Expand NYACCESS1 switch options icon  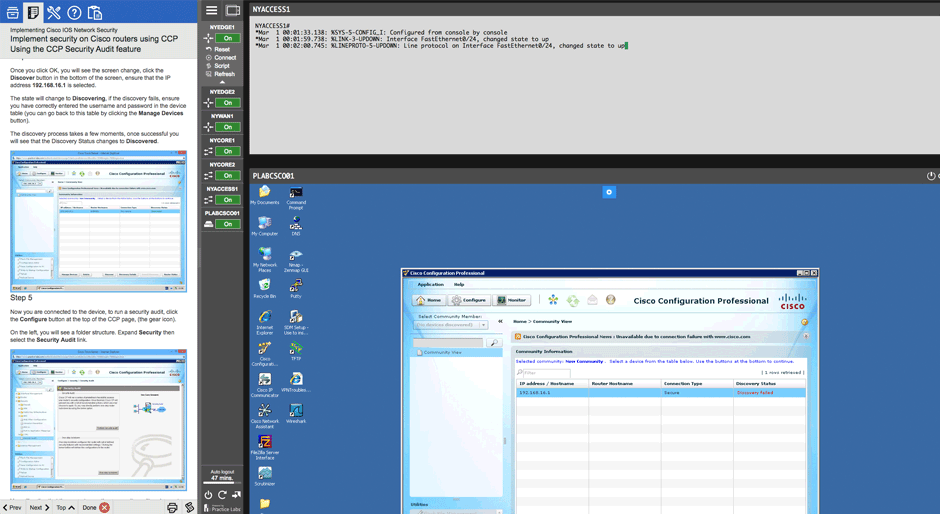click(208, 200)
